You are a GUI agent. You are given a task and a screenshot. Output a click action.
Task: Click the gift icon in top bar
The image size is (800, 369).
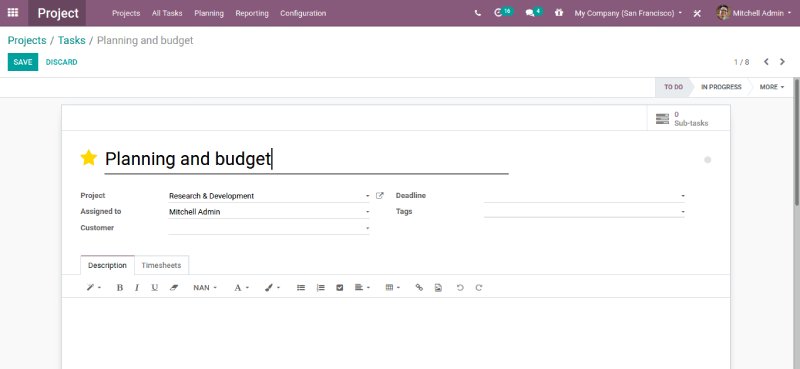click(559, 13)
